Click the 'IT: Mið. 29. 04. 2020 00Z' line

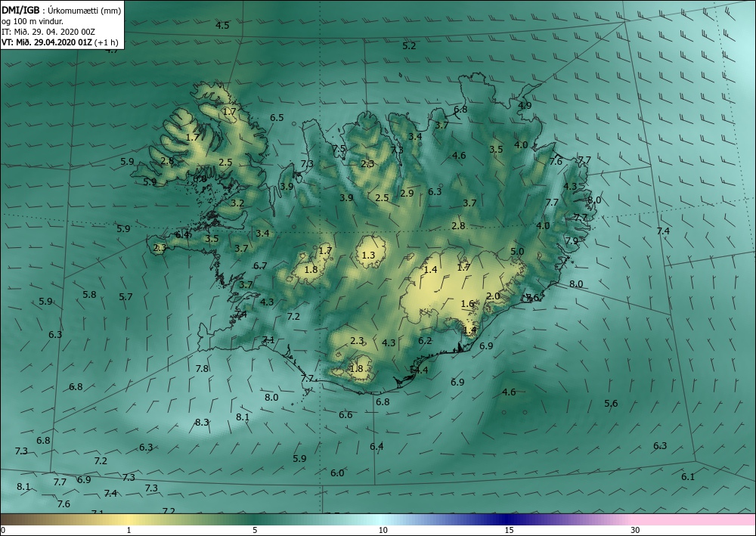point(48,31)
